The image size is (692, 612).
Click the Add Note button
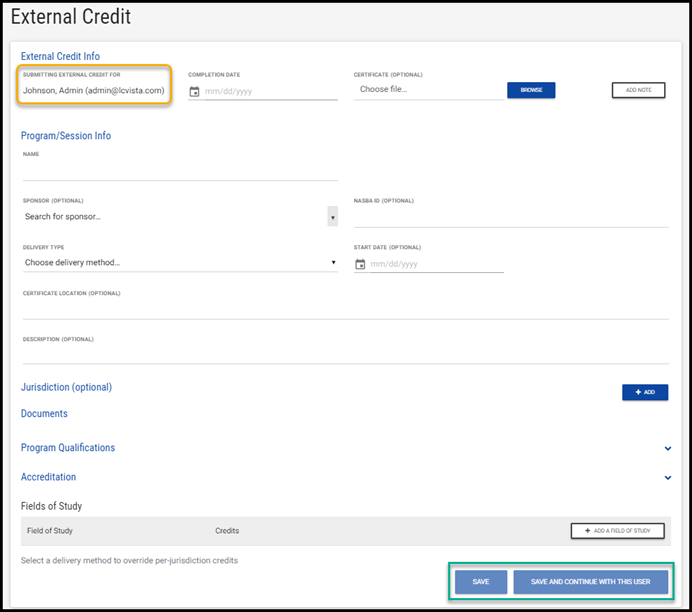[x=638, y=90]
